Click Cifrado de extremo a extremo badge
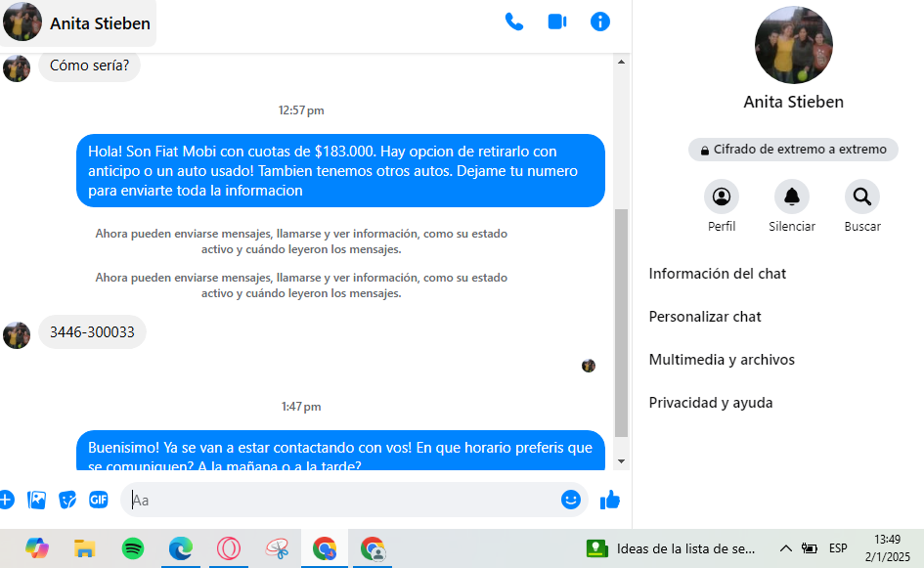Screen dimensions: 924x568 click(793, 150)
